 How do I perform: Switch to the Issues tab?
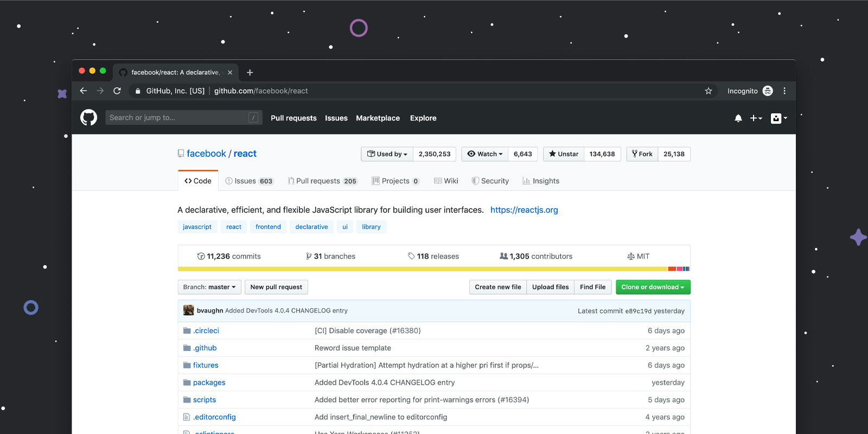pos(249,181)
